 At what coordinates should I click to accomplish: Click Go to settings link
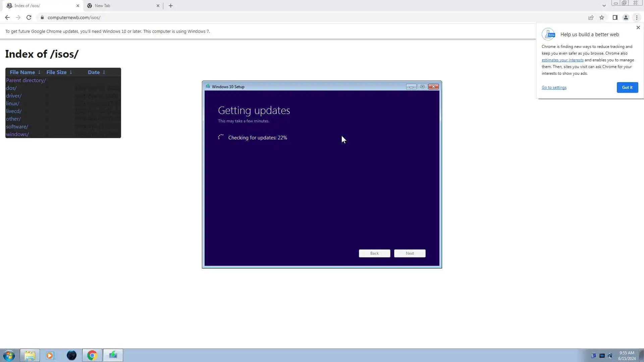[554, 87]
